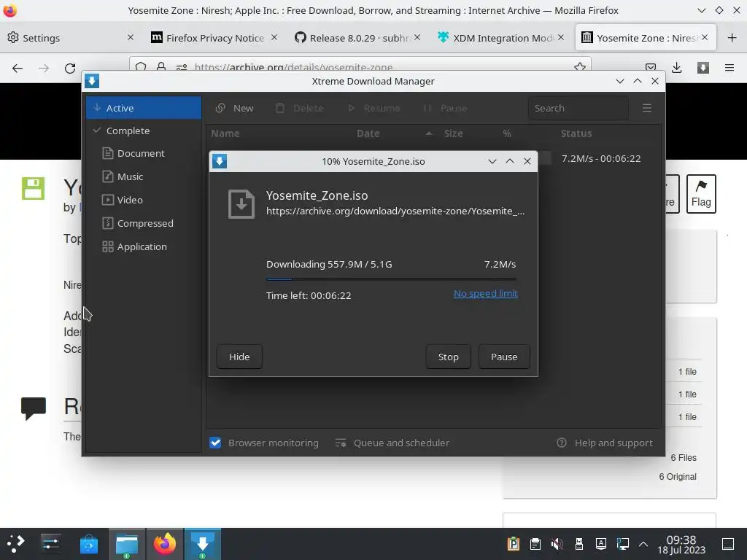Open System Settings from the taskbar
This screenshot has height=560, width=747.
(x=50, y=543)
